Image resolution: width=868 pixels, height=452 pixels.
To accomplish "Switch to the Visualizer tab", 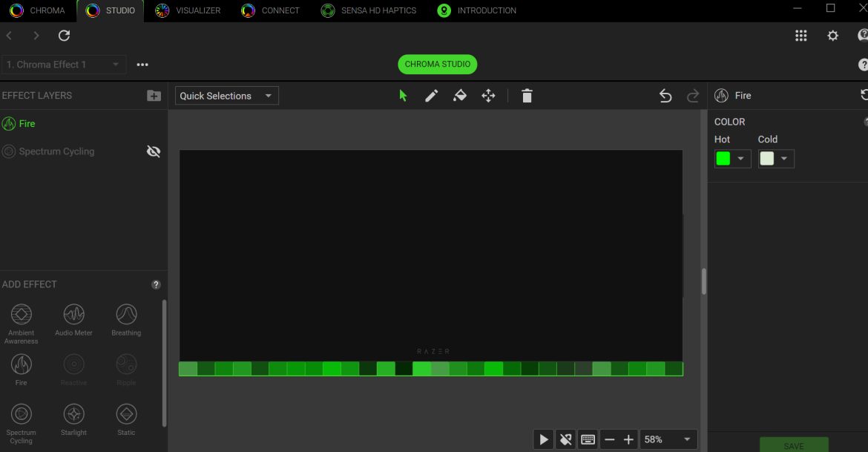I will (189, 10).
